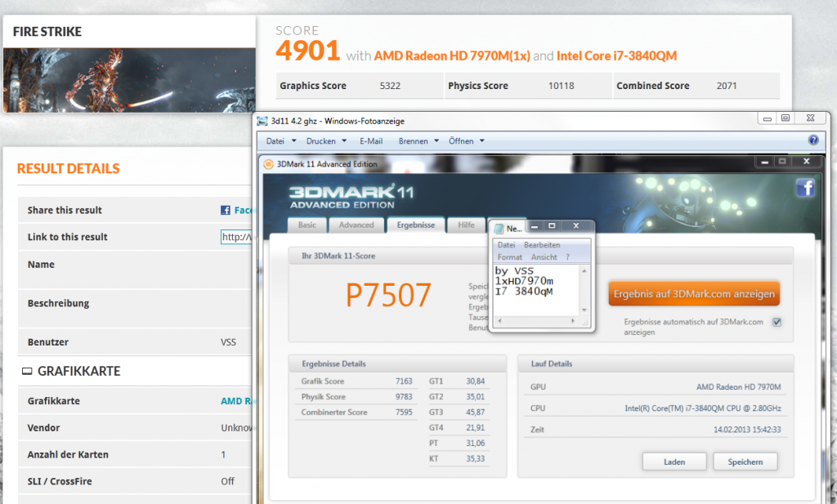Click Physics Score value 10118
The width and height of the screenshot is (837, 504).
coord(561,86)
